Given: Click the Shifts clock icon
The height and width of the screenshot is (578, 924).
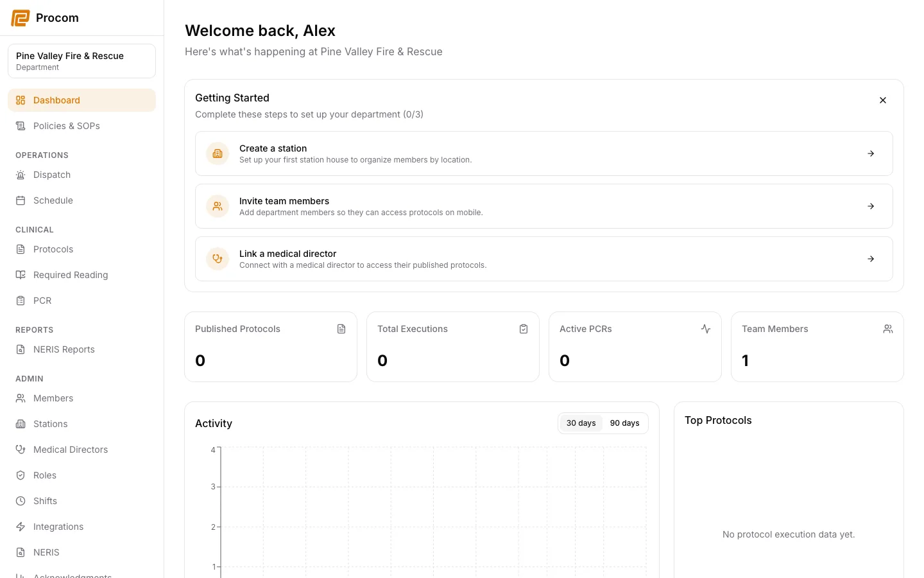Looking at the screenshot, I should [21, 501].
